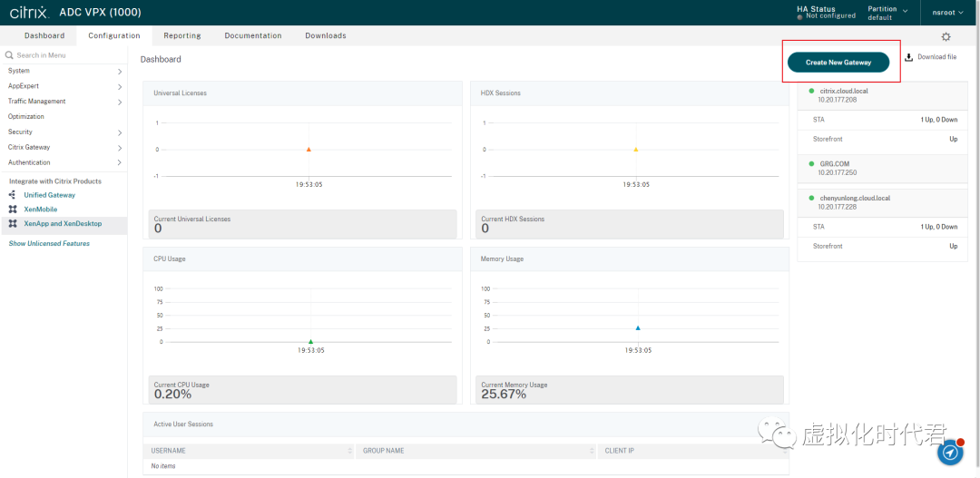Switch to the Dashboard tab
This screenshot has height=478, width=980.
click(44, 35)
